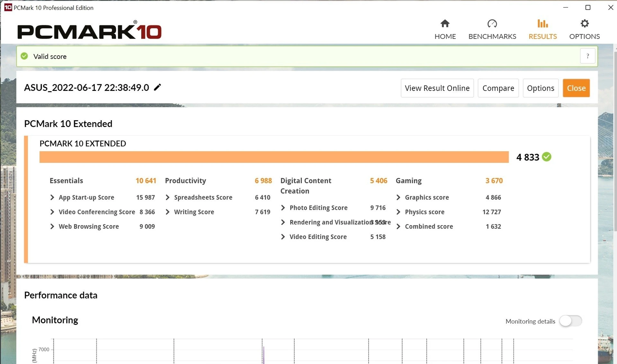This screenshot has height=364, width=617.
Task: Expand Photo Editing Score details
Action: 283,208
